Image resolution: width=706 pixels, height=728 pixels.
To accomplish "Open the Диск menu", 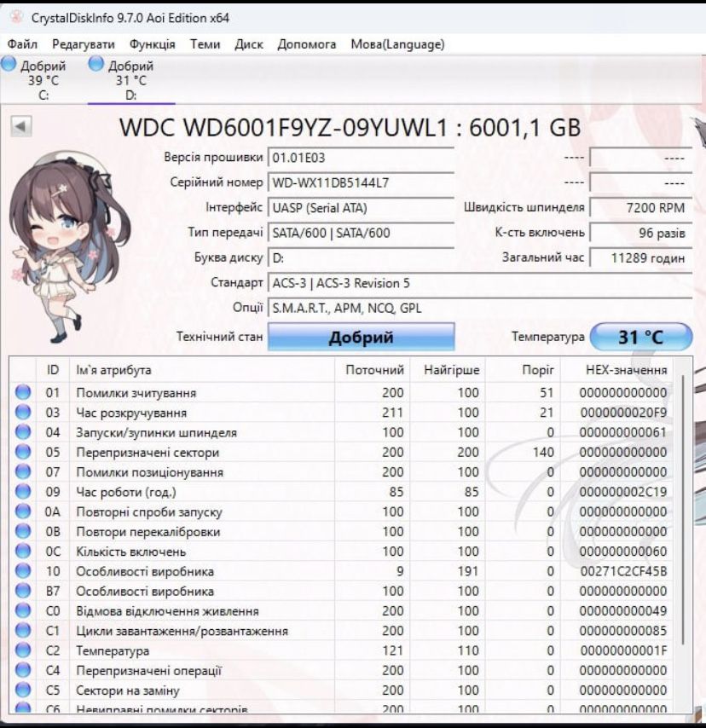I will click(x=248, y=44).
